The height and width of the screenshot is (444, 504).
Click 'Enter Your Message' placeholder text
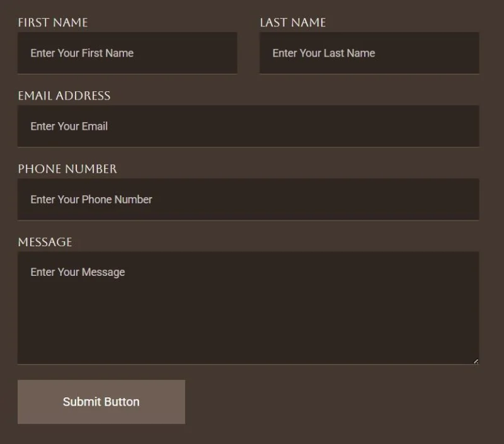pyautogui.click(x=77, y=273)
